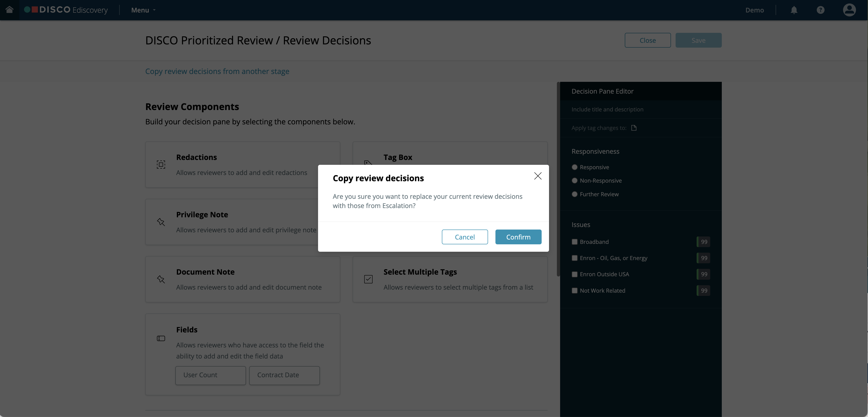Click the Fields card title
Image resolution: width=868 pixels, height=417 pixels.
click(x=187, y=329)
